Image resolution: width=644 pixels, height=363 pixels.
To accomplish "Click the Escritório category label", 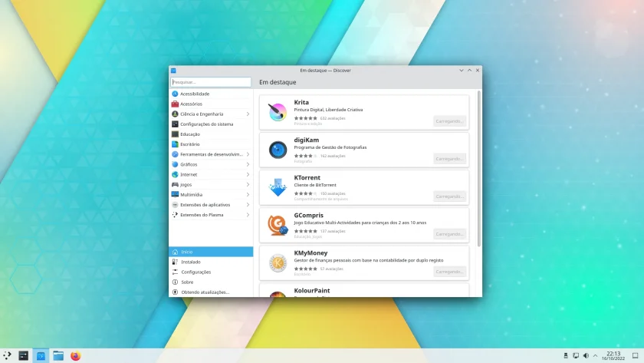I will point(190,144).
